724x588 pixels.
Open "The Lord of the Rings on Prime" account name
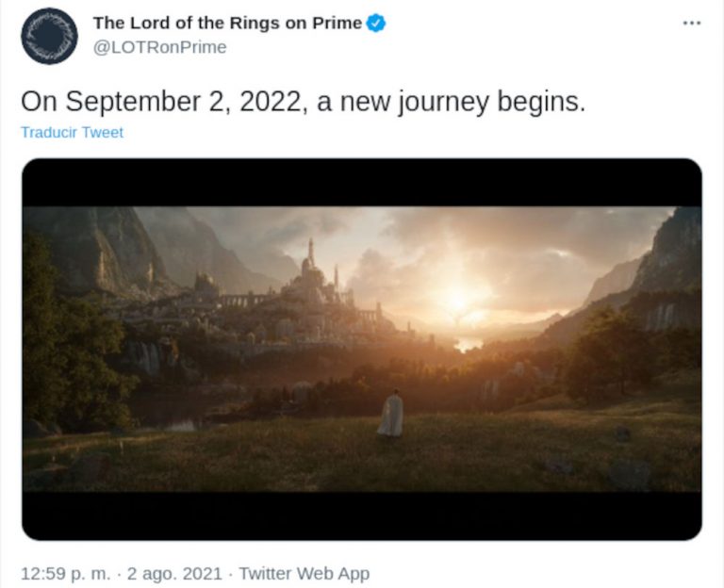(227, 24)
